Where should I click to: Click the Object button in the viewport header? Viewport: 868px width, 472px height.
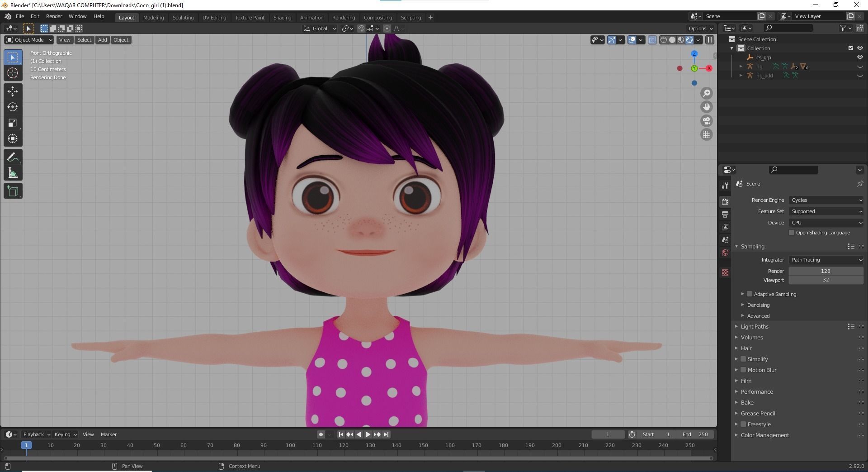point(120,40)
